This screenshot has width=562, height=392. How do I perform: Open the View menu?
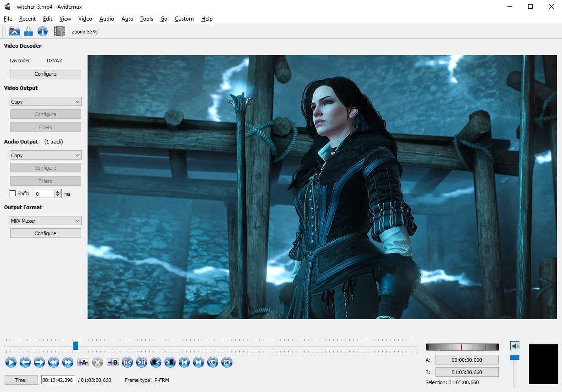(x=66, y=19)
